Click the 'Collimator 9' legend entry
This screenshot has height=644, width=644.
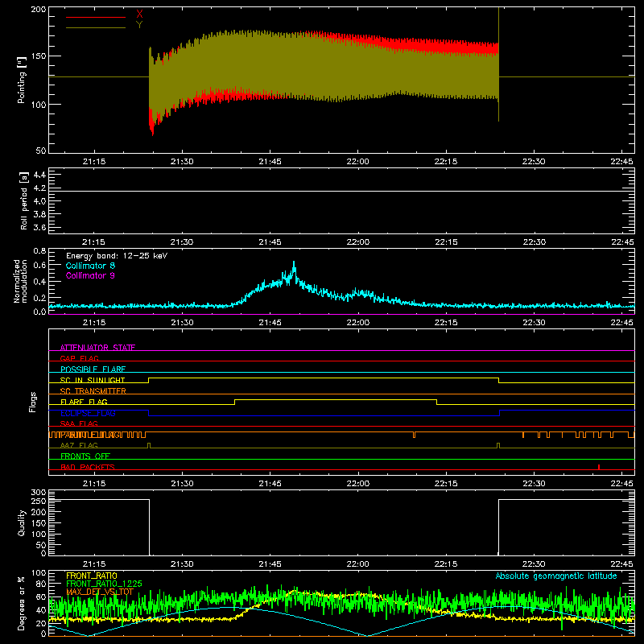[90, 275]
